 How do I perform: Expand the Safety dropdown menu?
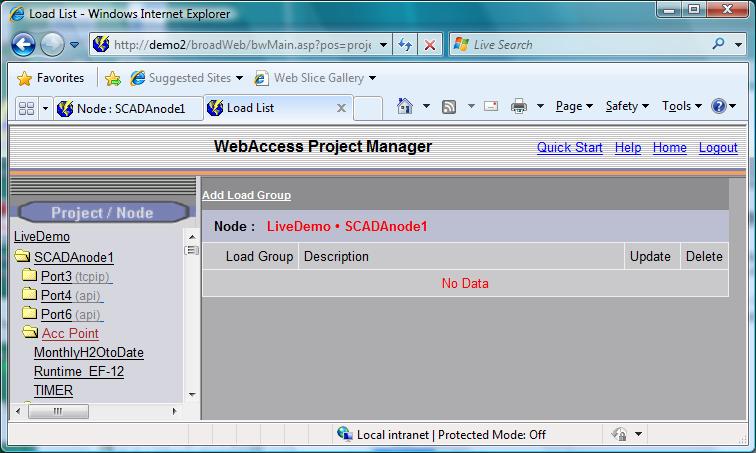(626, 106)
